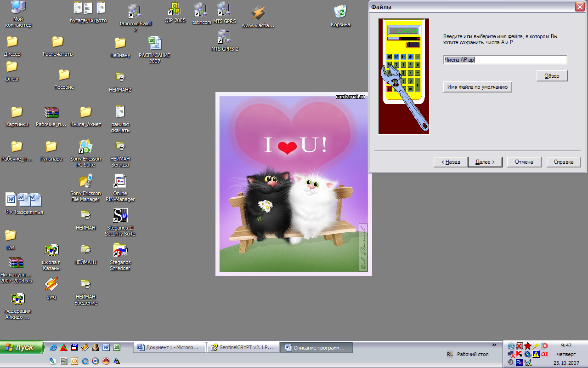
Task: Click the < Назад button in the dialog
Action: click(451, 162)
